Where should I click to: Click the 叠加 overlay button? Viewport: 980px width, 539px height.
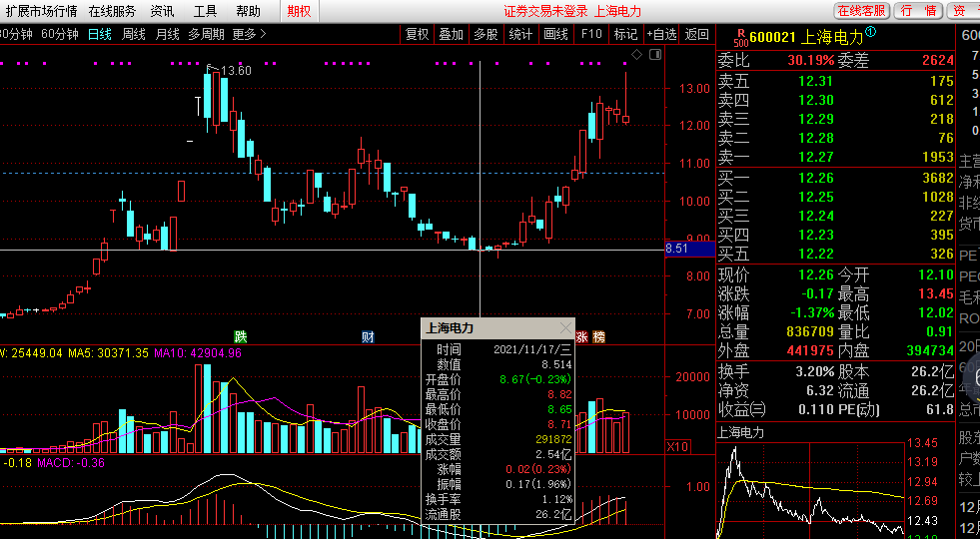[x=451, y=34]
